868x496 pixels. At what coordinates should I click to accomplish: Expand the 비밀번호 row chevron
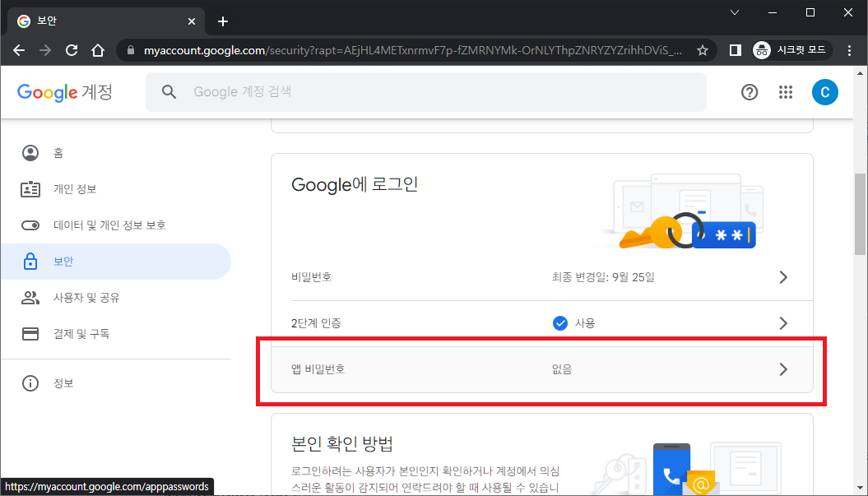point(782,277)
